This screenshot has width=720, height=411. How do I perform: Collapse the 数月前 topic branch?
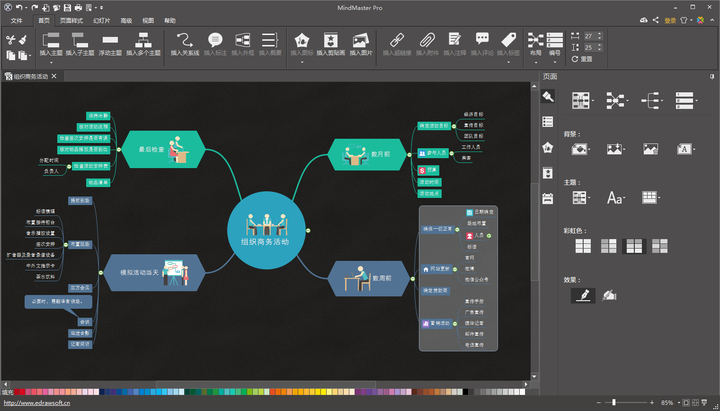point(410,155)
